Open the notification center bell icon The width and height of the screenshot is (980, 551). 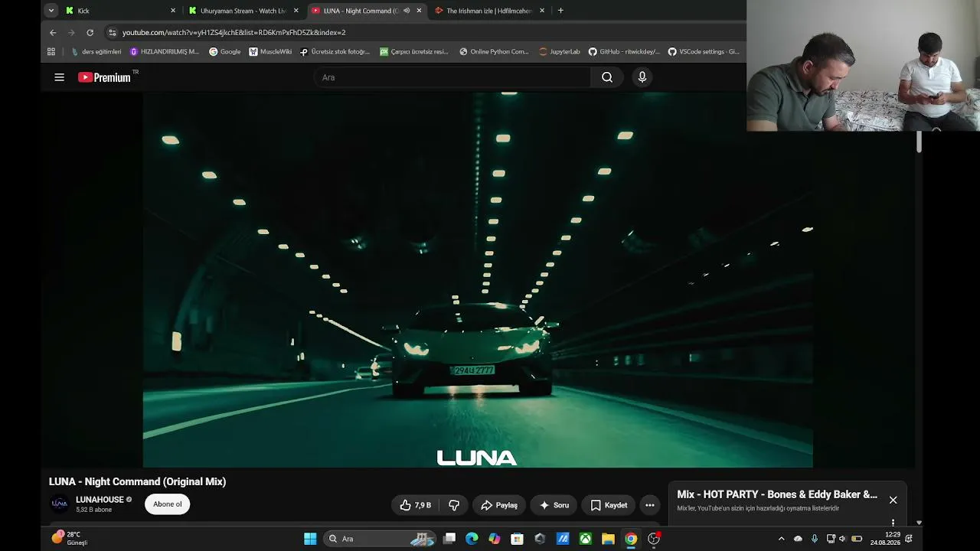click(x=909, y=539)
